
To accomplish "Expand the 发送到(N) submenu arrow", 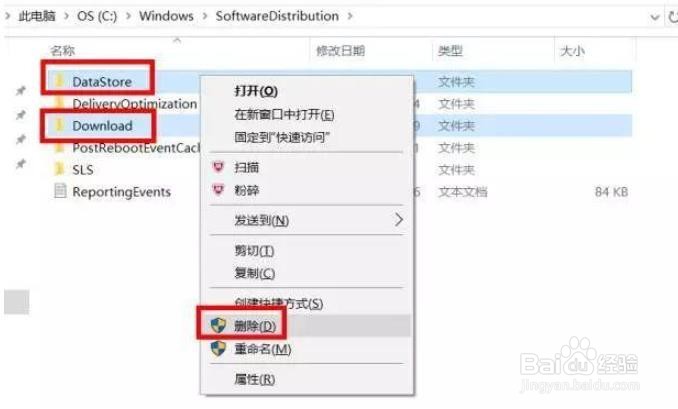I will pos(399,220).
